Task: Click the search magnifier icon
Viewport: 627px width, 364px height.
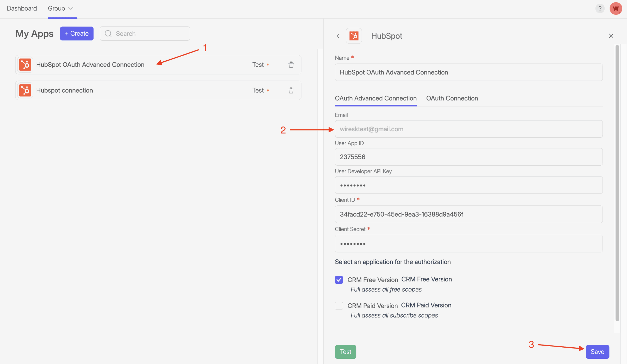Action: (108, 34)
